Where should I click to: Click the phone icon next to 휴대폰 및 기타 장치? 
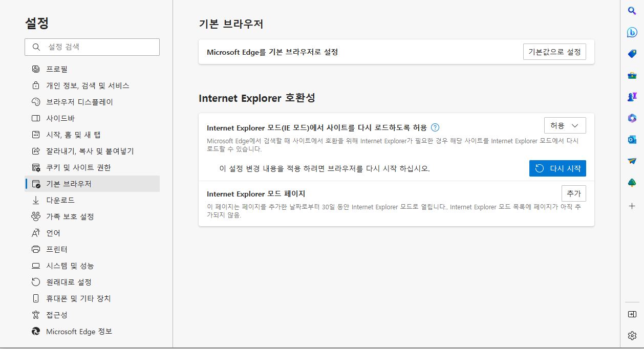pyautogui.click(x=36, y=298)
